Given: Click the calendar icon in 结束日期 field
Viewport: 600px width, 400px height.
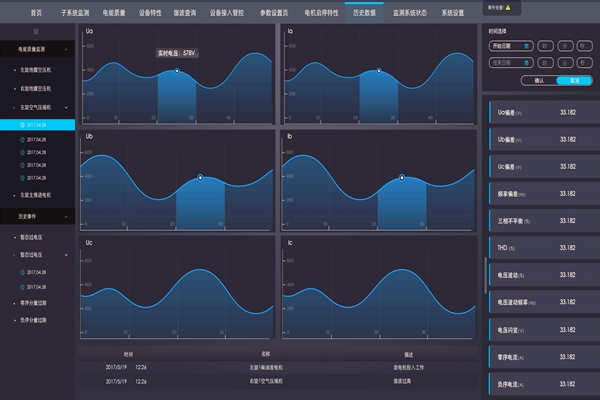Looking at the screenshot, I should 525,61.
